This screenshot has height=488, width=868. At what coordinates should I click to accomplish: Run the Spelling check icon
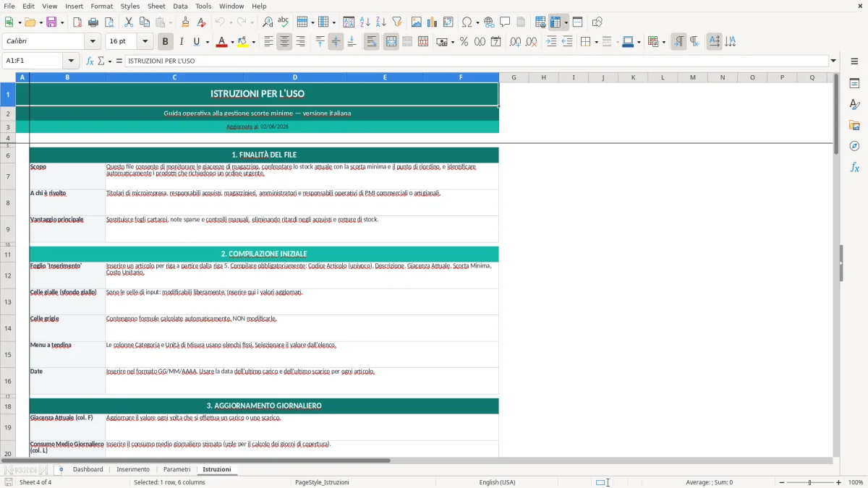284,22
